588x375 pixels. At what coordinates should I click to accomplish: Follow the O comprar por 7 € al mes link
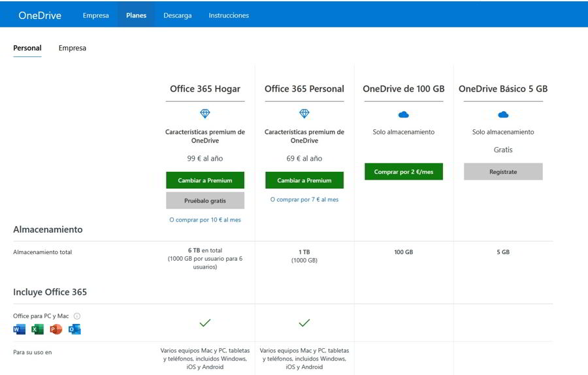pos(304,199)
